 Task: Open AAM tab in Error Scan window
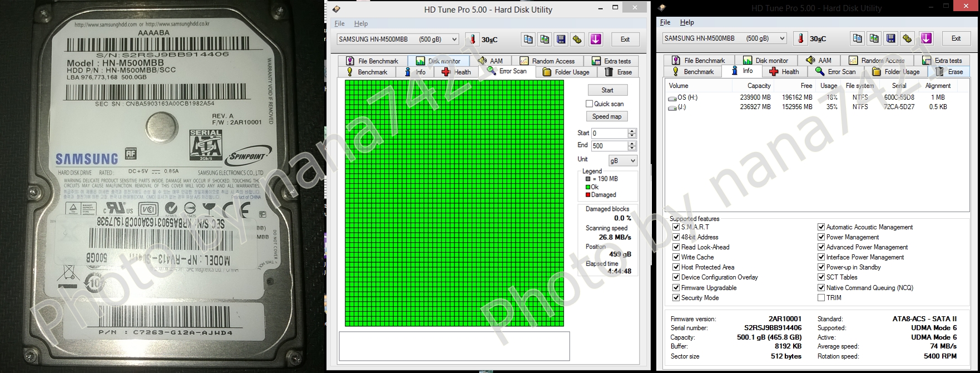coord(490,61)
